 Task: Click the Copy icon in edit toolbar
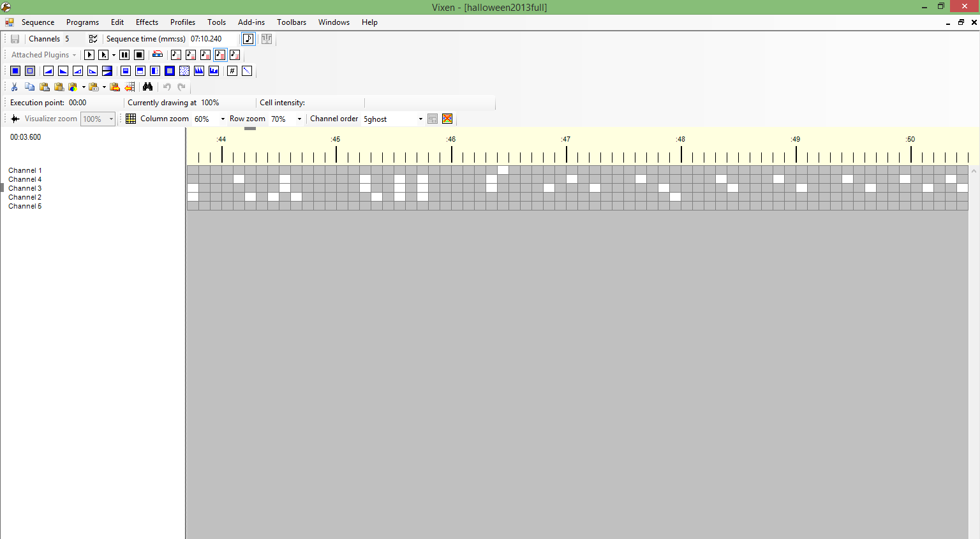(x=29, y=87)
